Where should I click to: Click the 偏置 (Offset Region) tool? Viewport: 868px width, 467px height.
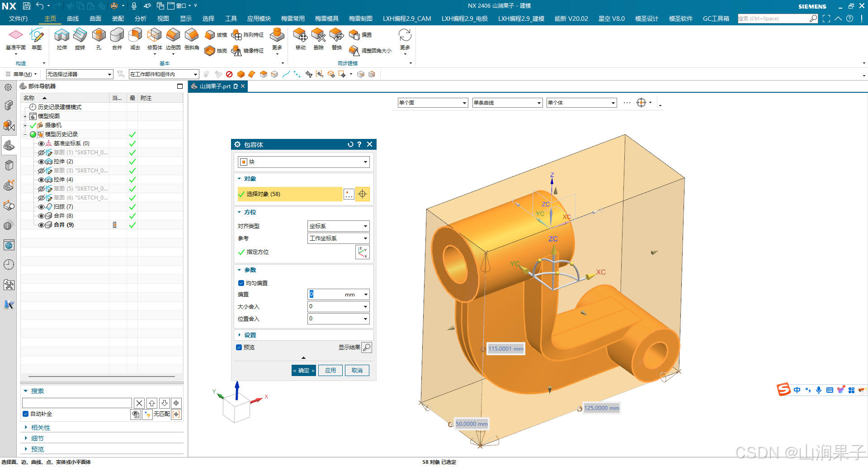pos(361,35)
